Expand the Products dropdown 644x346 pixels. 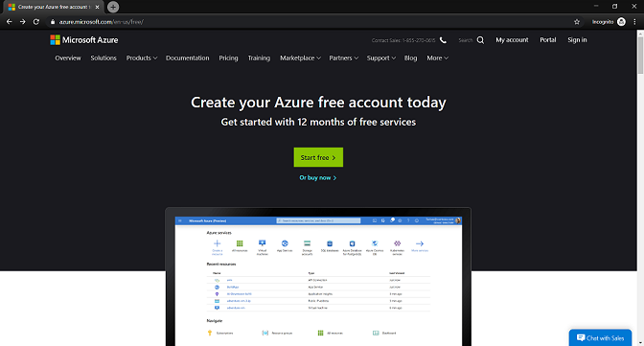(x=142, y=58)
